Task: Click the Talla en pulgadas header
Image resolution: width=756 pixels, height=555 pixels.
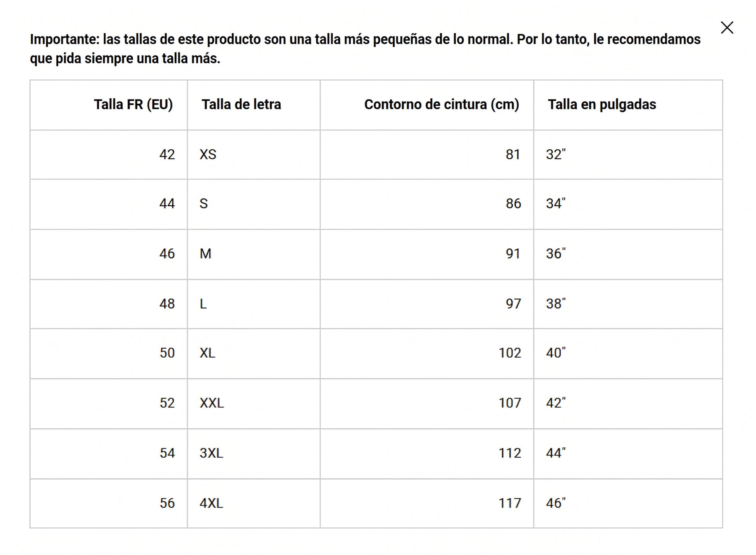Action: pyautogui.click(x=601, y=105)
